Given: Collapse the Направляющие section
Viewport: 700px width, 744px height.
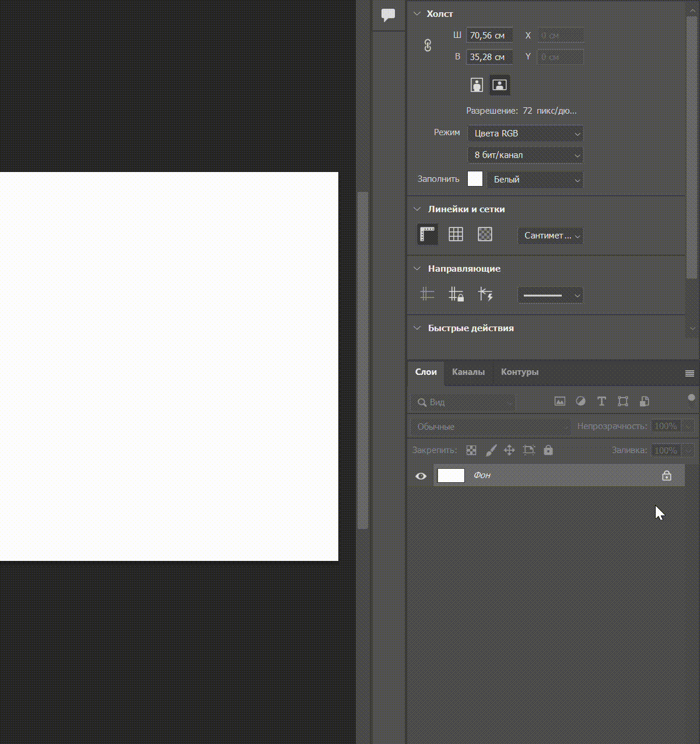Looking at the screenshot, I should (x=417, y=268).
